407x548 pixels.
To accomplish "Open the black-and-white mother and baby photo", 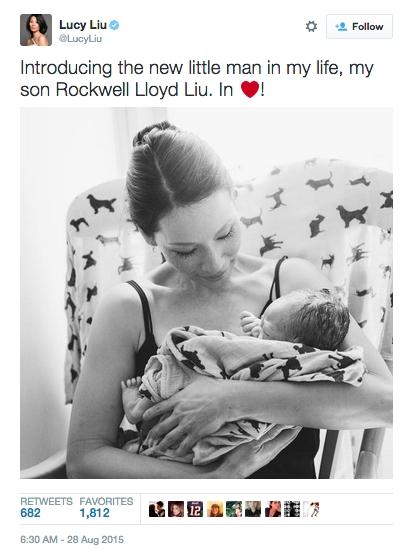I will (206, 293).
